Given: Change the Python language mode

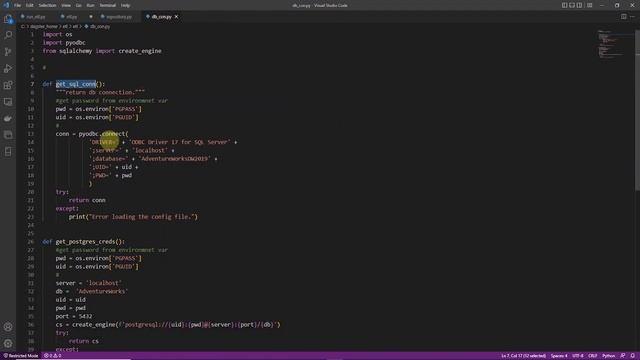Looking at the screenshot, I should coord(608,356).
